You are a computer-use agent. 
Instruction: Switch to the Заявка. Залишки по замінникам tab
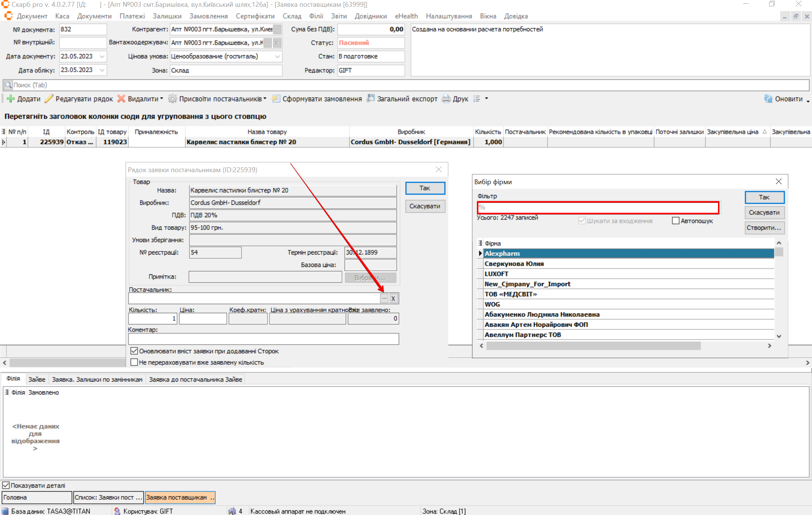[97, 380]
